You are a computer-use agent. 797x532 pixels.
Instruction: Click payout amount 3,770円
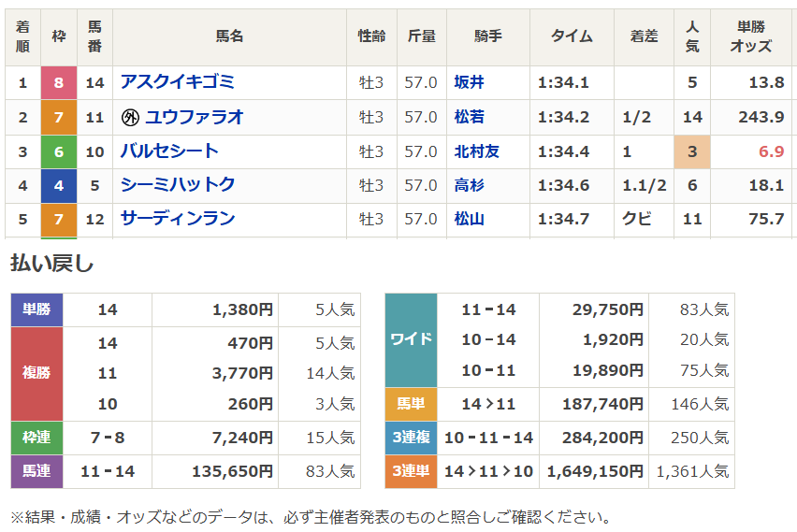[x=242, y=373]
